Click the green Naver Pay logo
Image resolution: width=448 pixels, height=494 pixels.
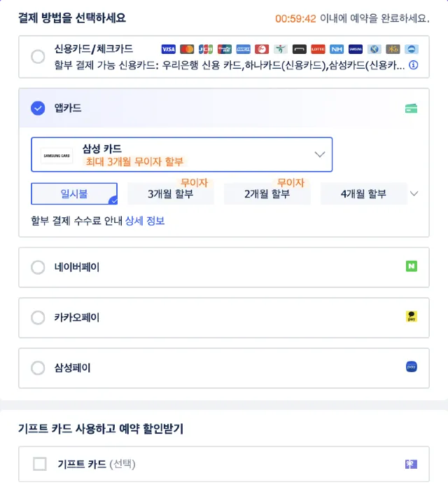pos(412,266)
